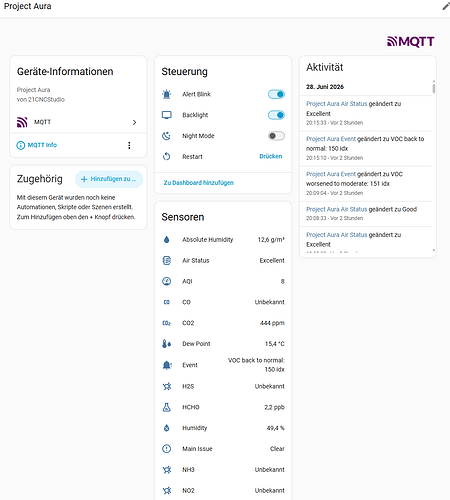Open the MQTT integration chevron row

(x=78, y=122)
